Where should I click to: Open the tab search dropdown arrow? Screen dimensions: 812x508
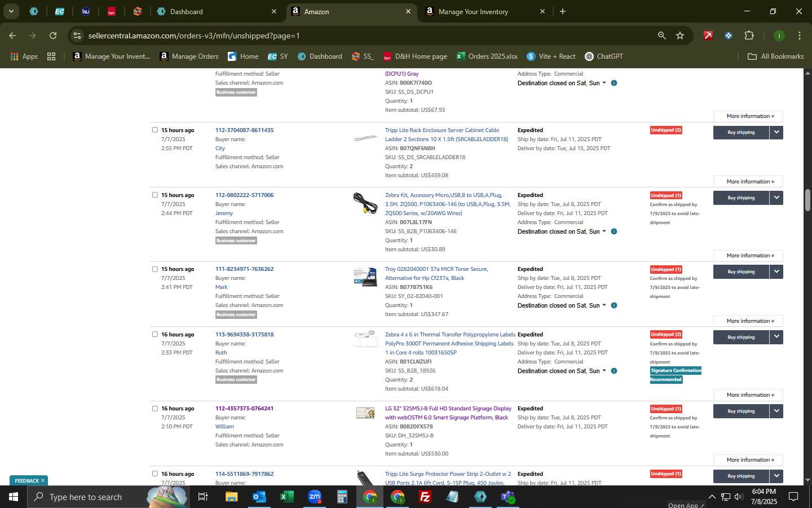tap(11, 11)
